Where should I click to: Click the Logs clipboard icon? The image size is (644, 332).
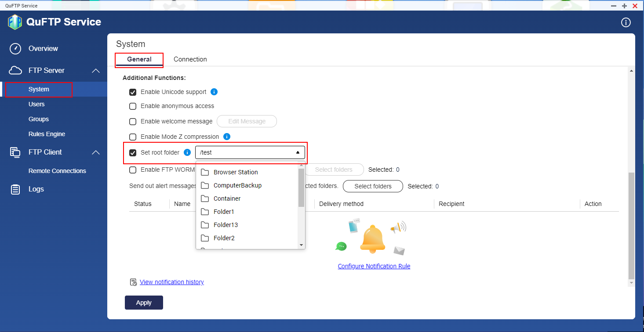click(x=15, y=189)
